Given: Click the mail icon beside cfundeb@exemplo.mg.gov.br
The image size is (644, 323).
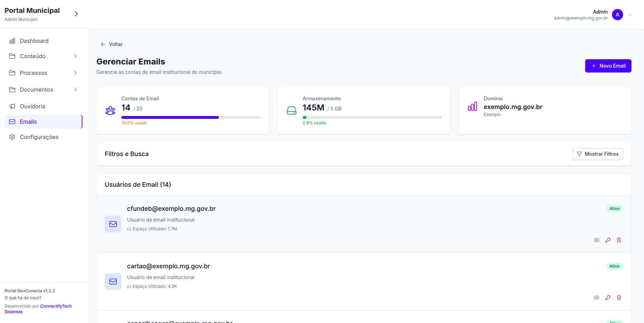Looking at the screenshot, I should point(113,224).
